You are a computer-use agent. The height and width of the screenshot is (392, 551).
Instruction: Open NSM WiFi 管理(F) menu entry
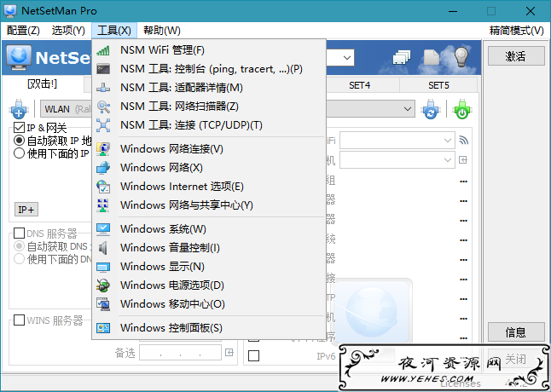click(x=209, y=50)
